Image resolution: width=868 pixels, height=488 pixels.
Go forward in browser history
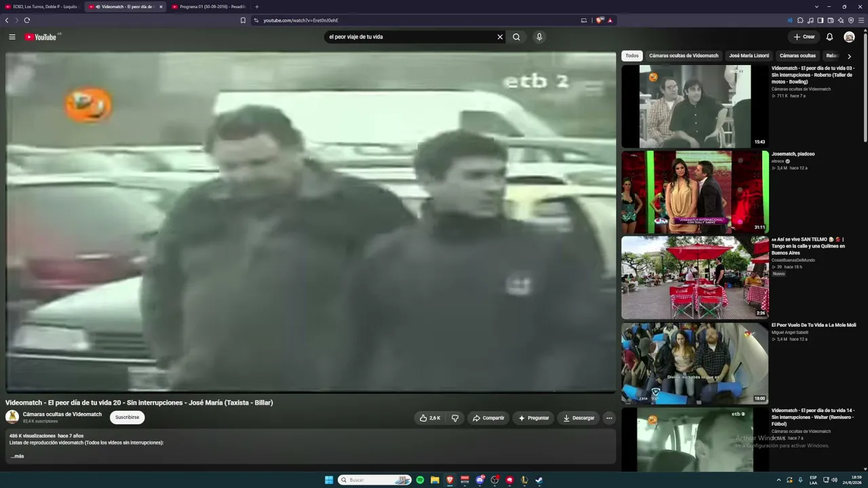click(16, 20)
